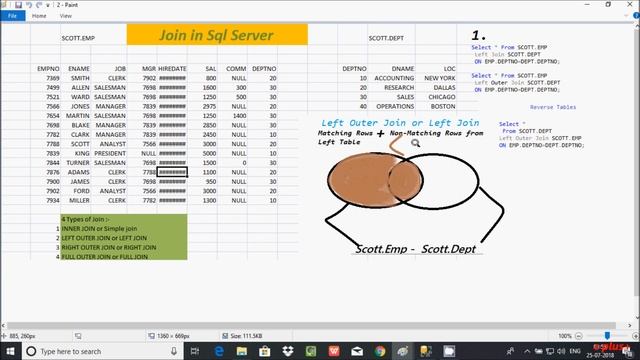
Task: Click the microphone icon in search box
Action: coord(174,351)
